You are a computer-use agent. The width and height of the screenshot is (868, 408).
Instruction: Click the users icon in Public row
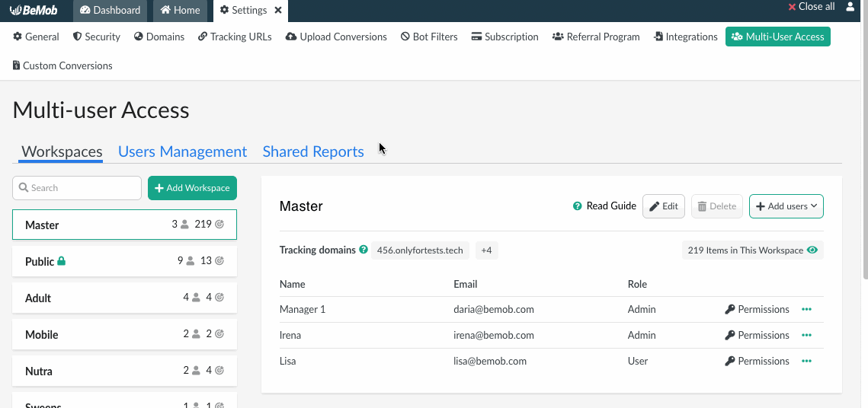click(191, 261)
